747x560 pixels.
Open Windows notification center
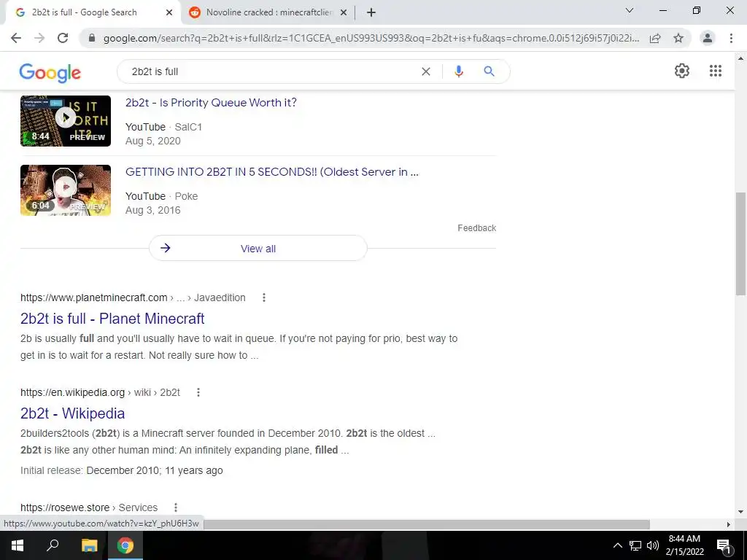pyautogui.click(x=724, y=545)
